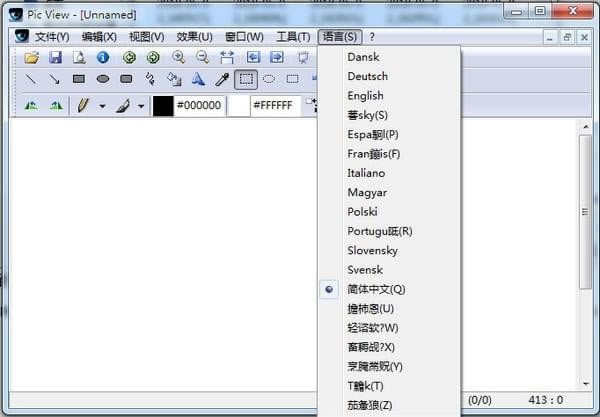600x417 pixels.
Task: Click the open folder icon
Action: pyautogui.click(x=31, y=58)
